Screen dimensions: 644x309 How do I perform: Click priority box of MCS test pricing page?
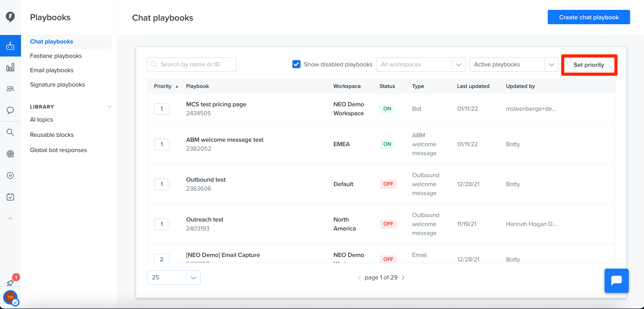[x=161, y=109]
